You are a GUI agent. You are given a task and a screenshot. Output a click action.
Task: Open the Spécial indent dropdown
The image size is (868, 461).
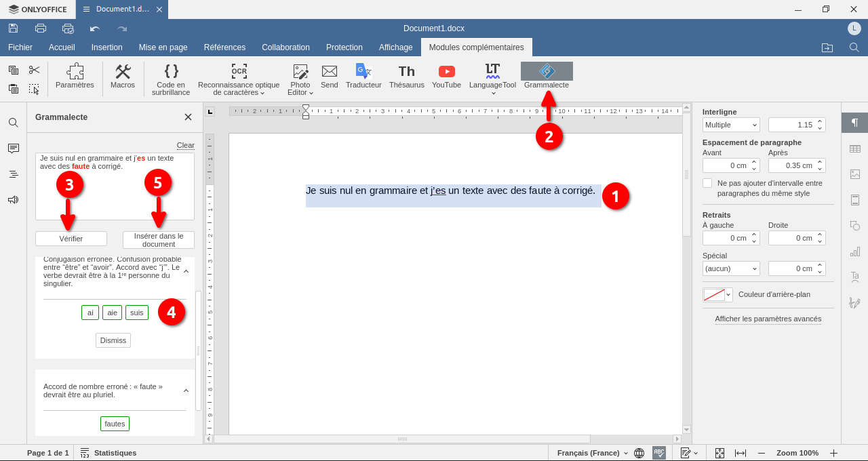[731, 268]
